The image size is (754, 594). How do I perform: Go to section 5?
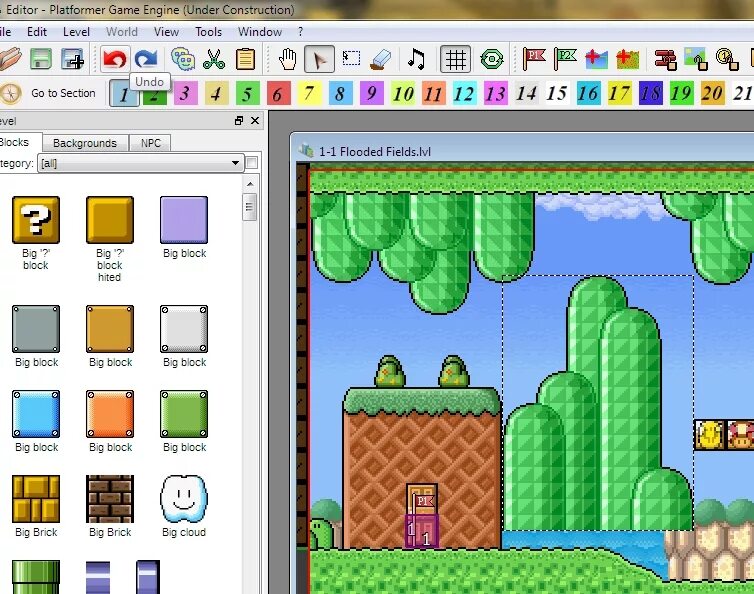coord(248,93)
